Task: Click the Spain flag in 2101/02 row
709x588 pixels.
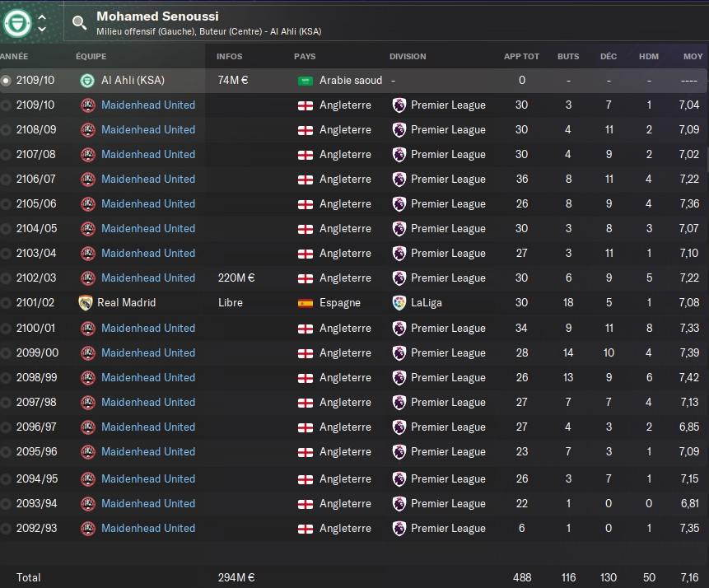Action: pyautogui.click(x=306, y=303)
